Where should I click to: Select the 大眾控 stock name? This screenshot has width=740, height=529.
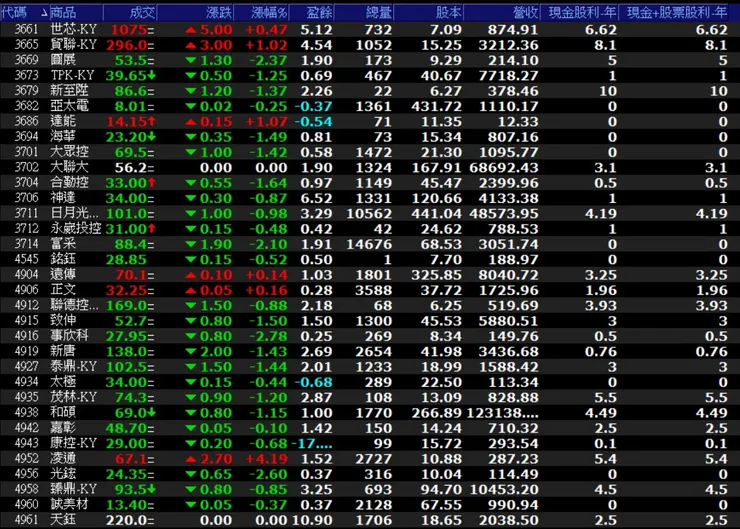69,152
